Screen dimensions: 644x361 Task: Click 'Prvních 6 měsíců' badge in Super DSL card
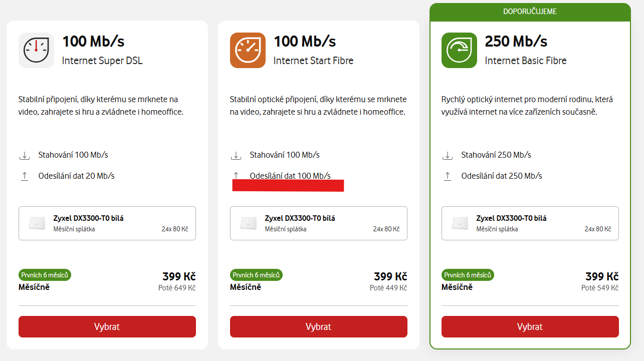(x=45, y=275)
